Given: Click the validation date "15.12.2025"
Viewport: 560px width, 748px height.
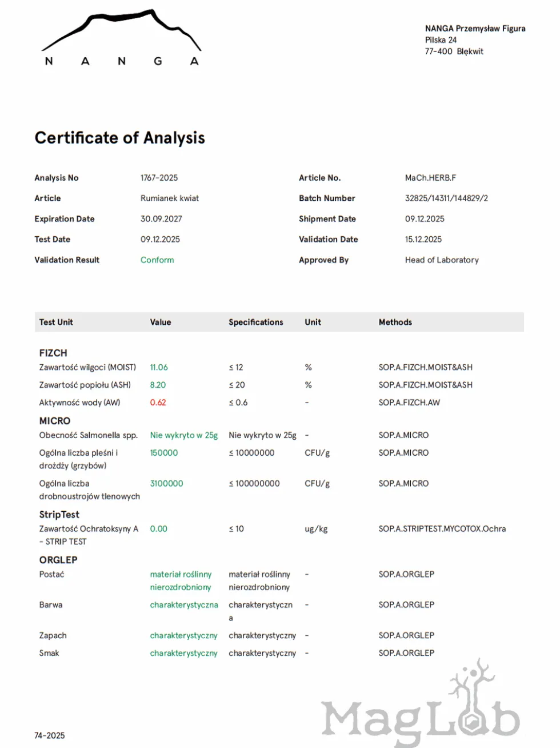Looking at the screenshot, I should click(423, 240).
